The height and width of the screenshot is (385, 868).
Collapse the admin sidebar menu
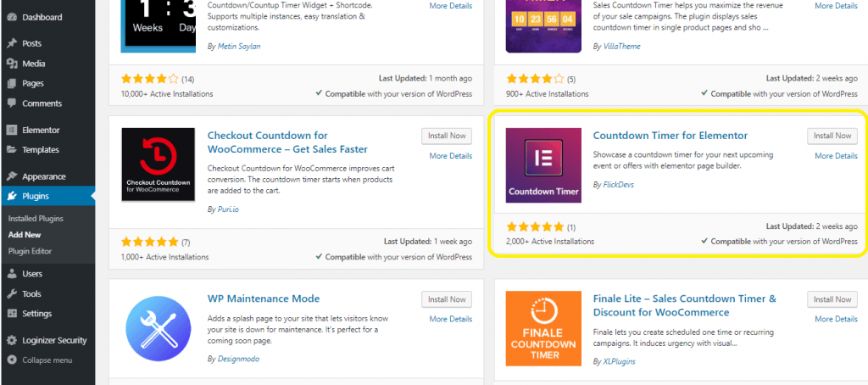[40, 360]
